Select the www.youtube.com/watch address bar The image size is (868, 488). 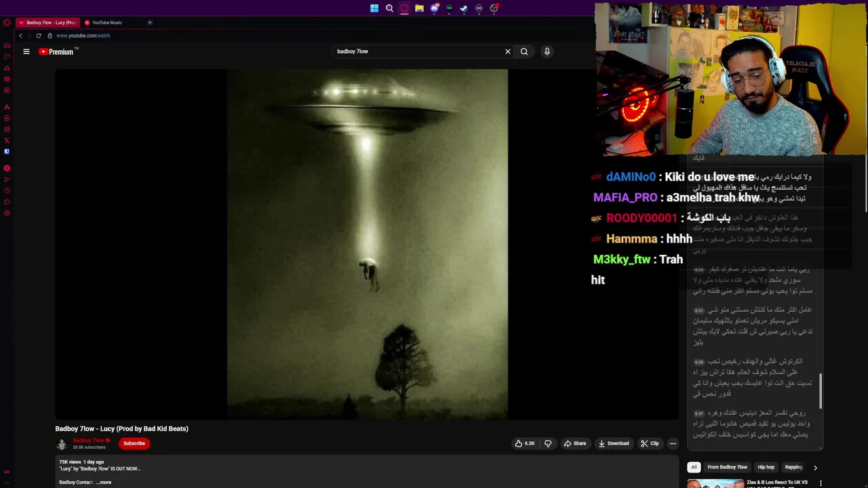pyautogui.click(x=83, y=35)
